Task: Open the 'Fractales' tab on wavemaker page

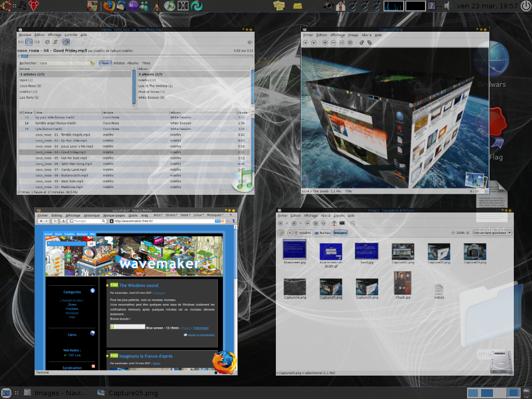Action: (69, 234)
